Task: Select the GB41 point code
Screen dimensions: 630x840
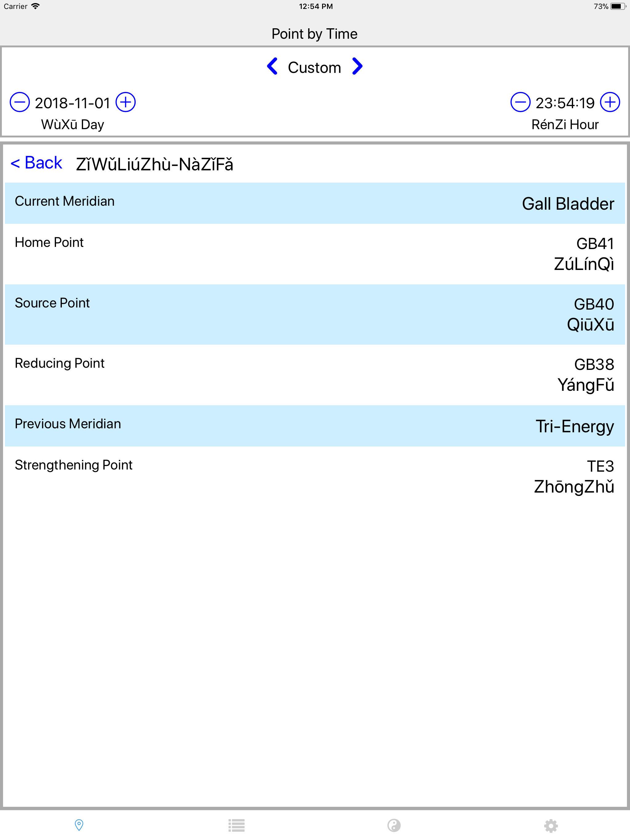Action: (x=595, y=244)
